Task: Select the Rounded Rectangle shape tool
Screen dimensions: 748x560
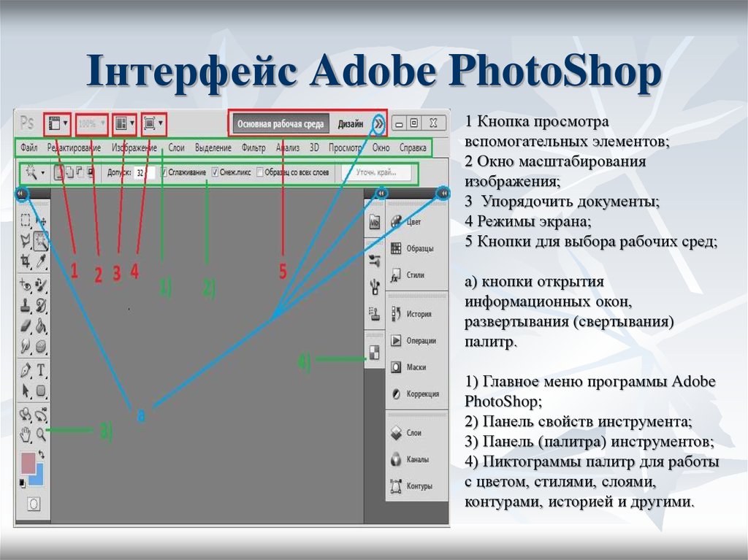Action: [x=42, y=391]
